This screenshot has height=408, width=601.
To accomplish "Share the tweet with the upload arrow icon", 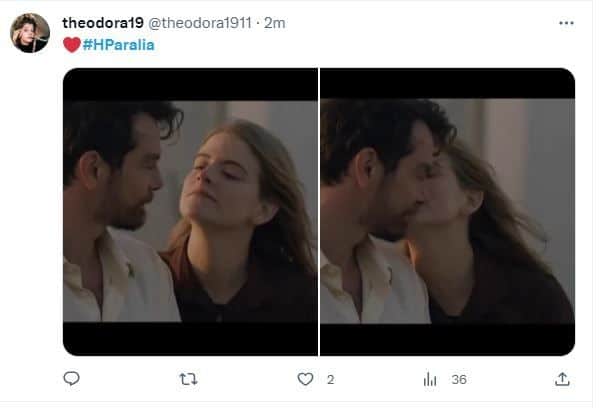I will [562, 379].
